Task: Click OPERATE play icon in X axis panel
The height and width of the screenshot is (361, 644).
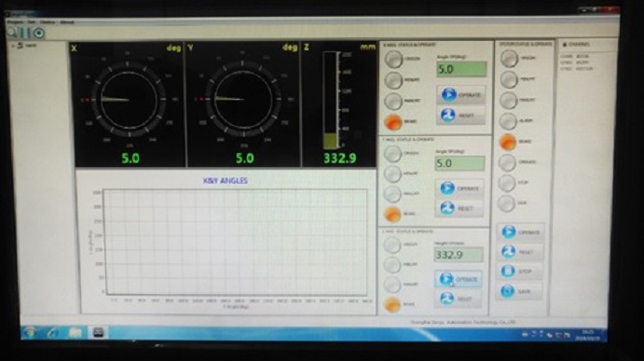Action: point(448,94)
